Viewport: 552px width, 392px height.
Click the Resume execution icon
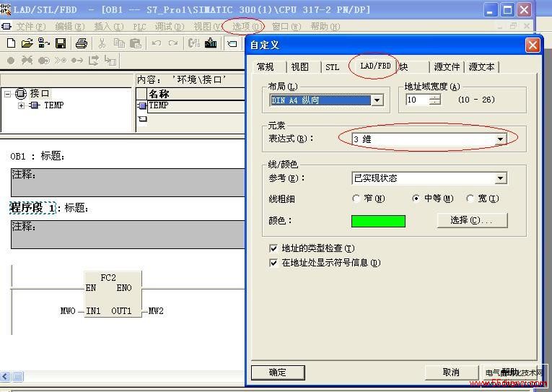pos(77,61)
